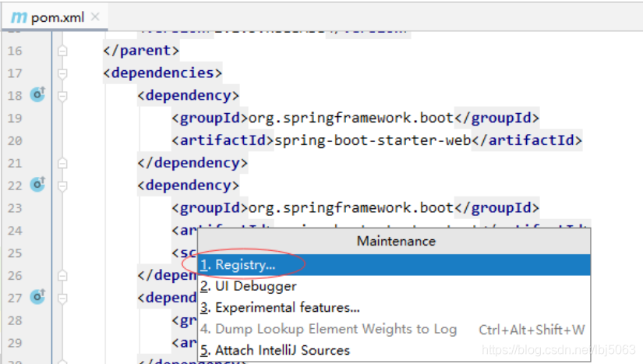Toggle the fold marker at line 26
This screenshot has height=364, width=643.
pos(62,275)
